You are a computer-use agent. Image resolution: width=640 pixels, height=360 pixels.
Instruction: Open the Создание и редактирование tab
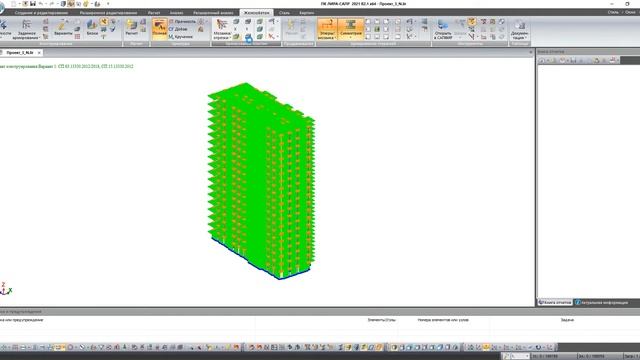pyautogui.click(x=41, y=13)
